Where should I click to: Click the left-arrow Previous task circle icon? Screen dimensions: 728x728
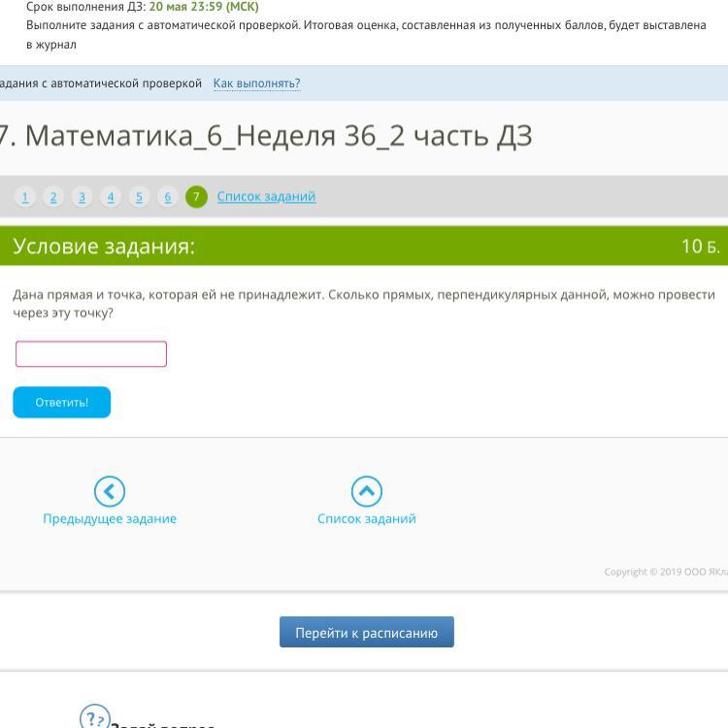(110, 492)
